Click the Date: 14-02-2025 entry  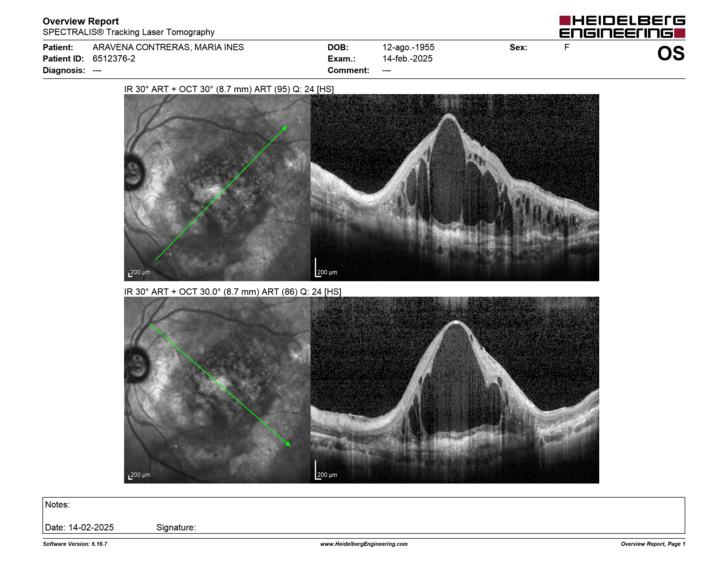pyautogui.click(x=79, y=527)
